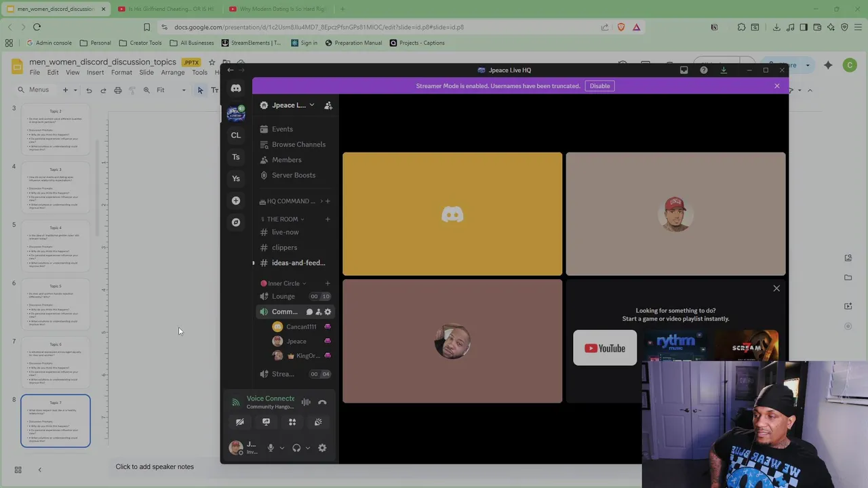
Task: Collapse THE ROOM channel category
Action: tap(285, 219)
